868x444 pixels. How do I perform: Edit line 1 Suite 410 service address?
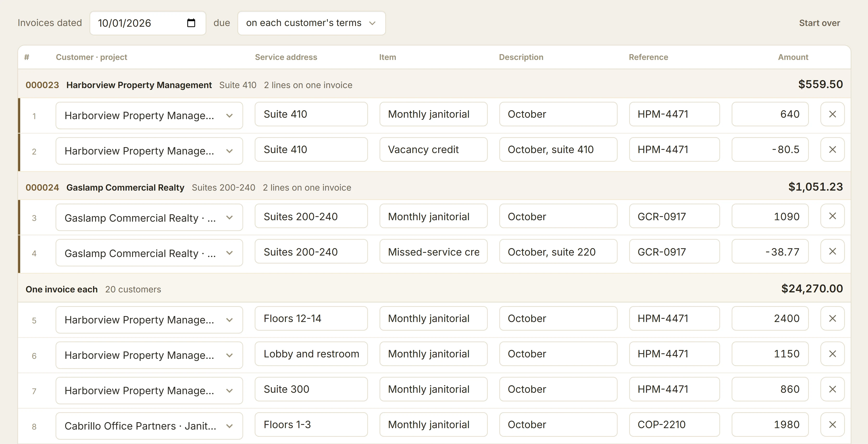click(x=311, y=114)
